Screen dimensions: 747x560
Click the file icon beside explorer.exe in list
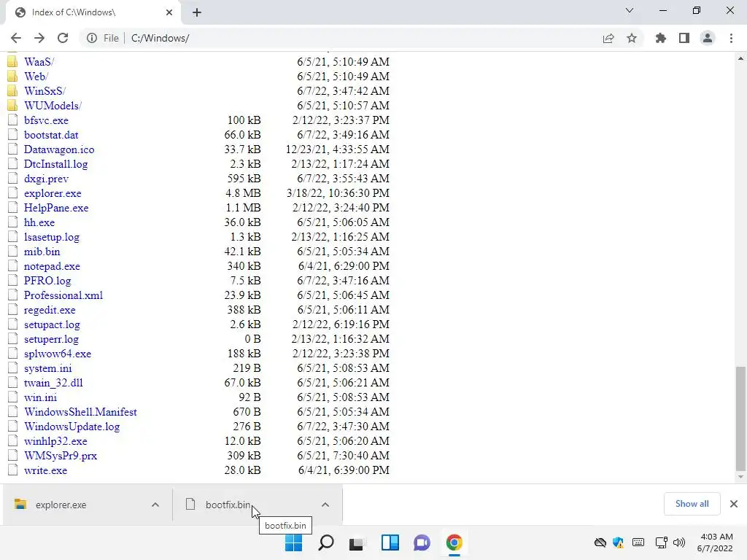(x=13, y=193)
